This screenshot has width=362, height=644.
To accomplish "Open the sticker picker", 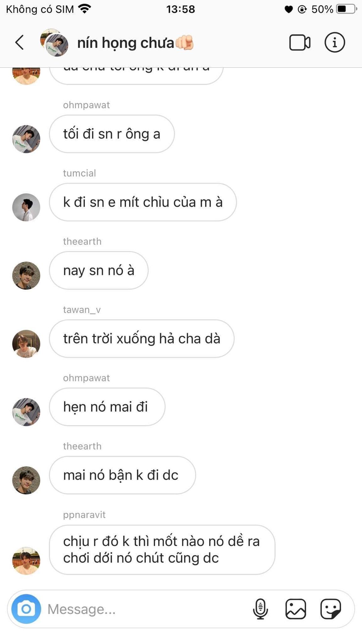I will (330, 609).
